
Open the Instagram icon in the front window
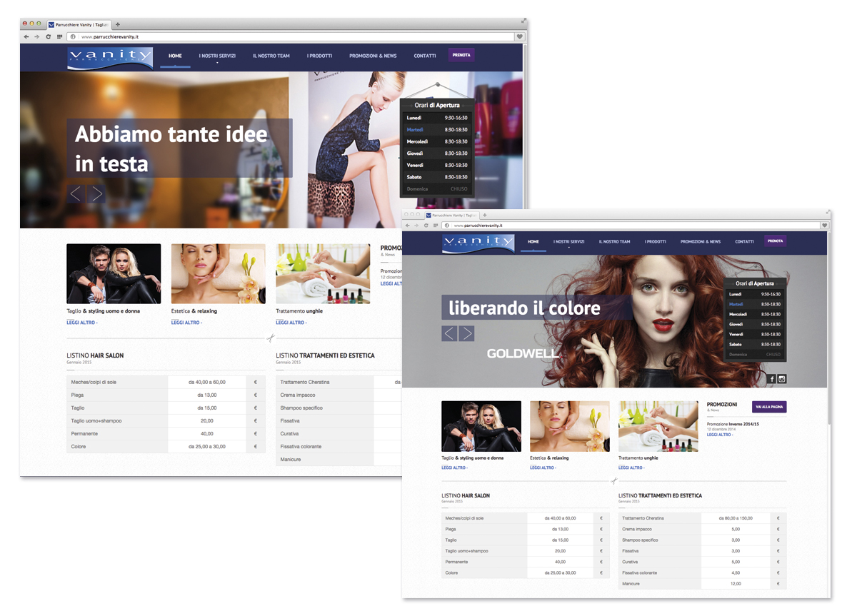[x=782, y=379]
